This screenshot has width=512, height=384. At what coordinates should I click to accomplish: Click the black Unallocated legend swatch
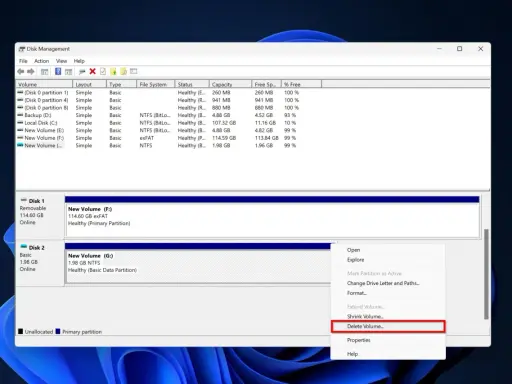[20, 331]
